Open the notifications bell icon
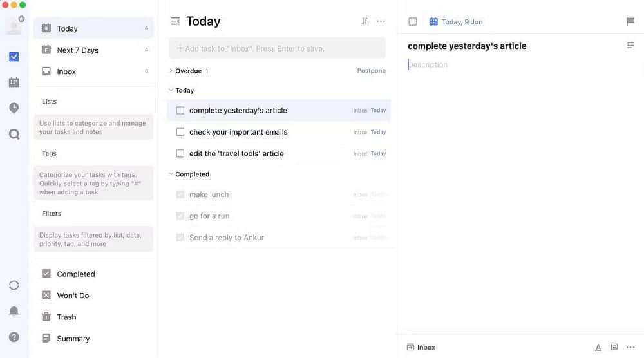Screen dimensions: 644x358 (x=14, y=312)
